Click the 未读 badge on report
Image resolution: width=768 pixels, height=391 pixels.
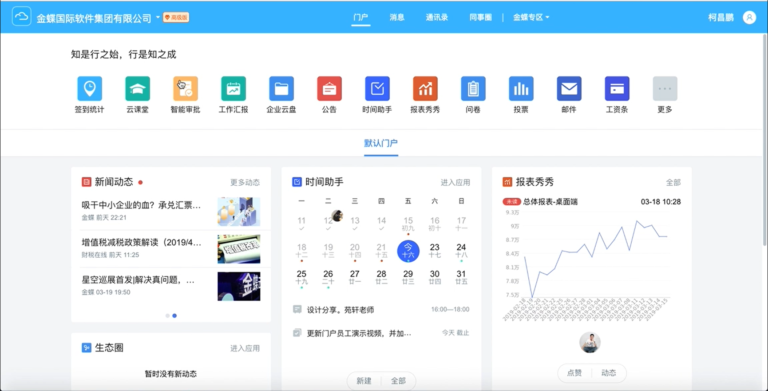[x=512, y=201]
